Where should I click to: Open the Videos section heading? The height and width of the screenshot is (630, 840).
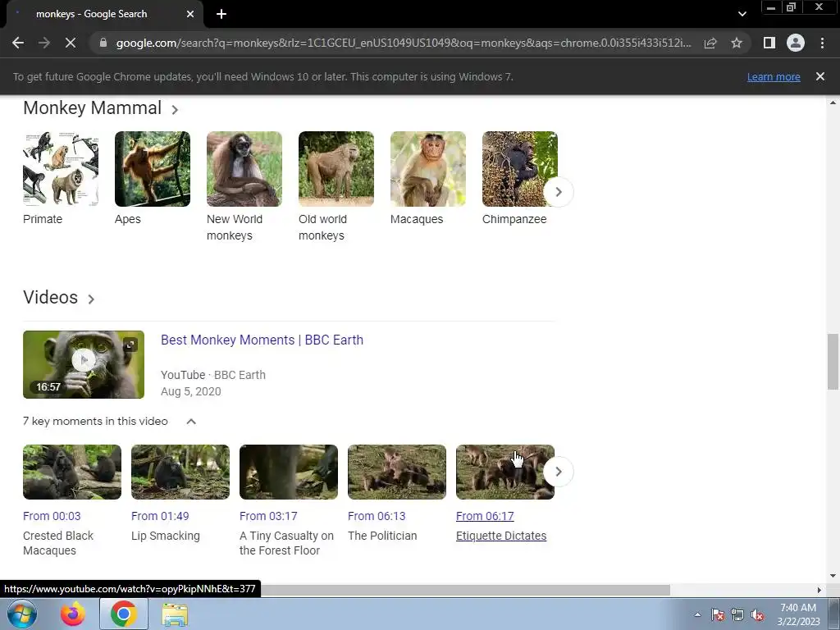50,297
